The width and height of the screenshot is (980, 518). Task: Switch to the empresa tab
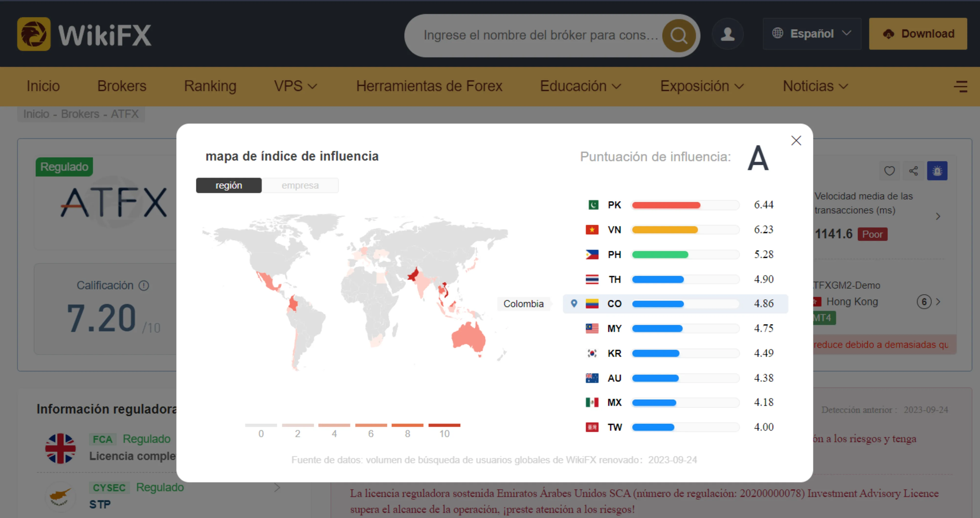click(x=300, y=185)
